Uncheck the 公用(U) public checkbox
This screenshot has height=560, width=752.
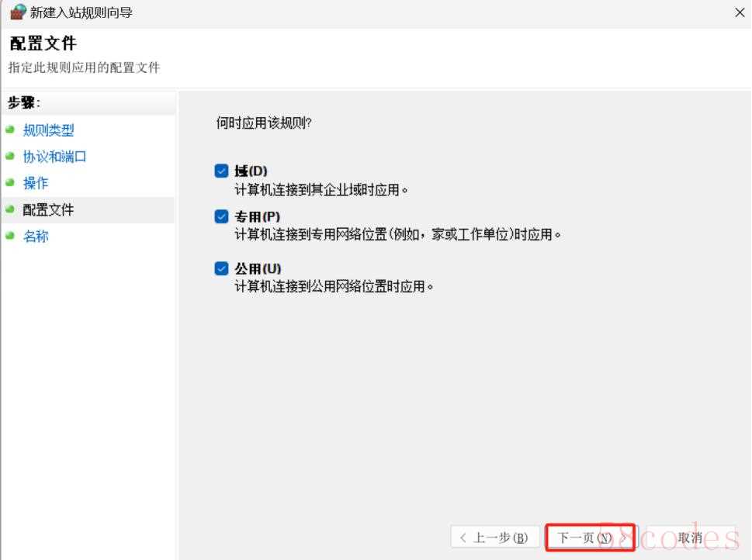click(x=221, y=268)
